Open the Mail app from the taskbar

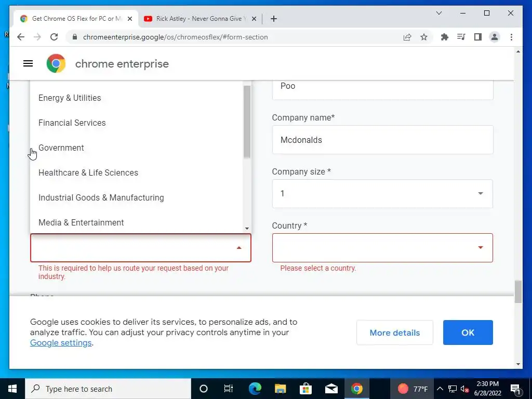point(331,389)
